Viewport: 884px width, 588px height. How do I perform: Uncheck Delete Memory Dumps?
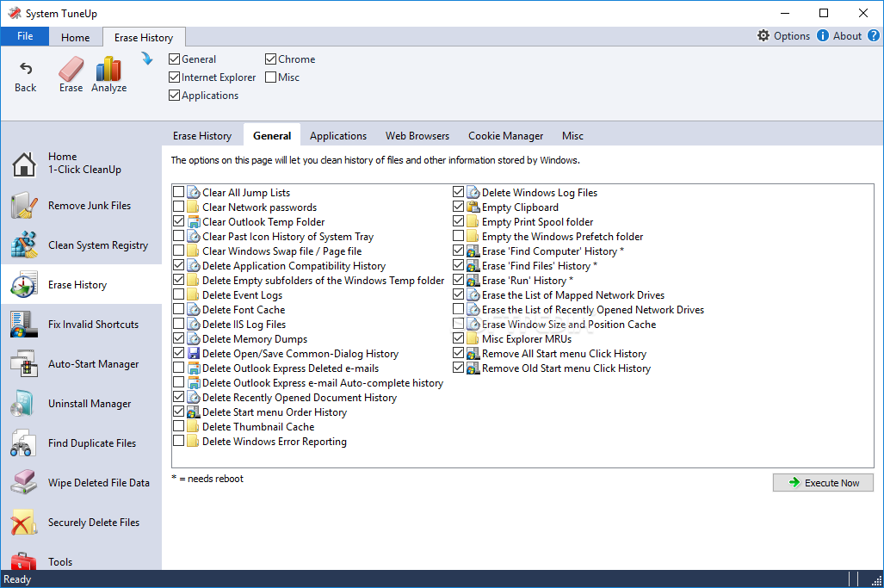click(179, 338)
